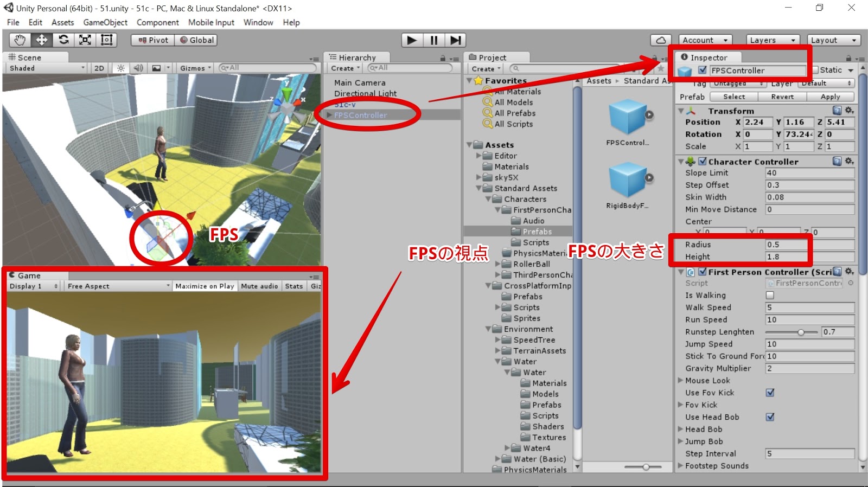Select FPSController prefab thumbnail

pyautogui.click(x=628, y=117)
